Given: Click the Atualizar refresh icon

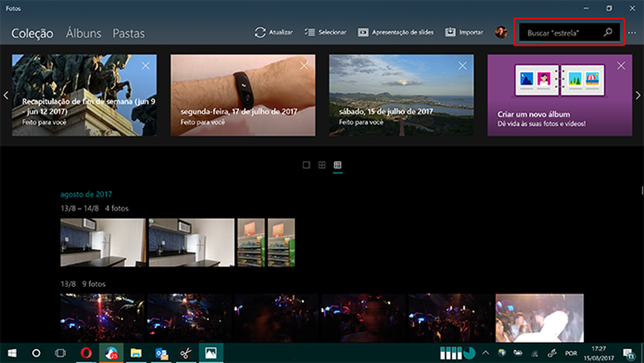Looking at the screenshot, I should [x=260, y=33].
